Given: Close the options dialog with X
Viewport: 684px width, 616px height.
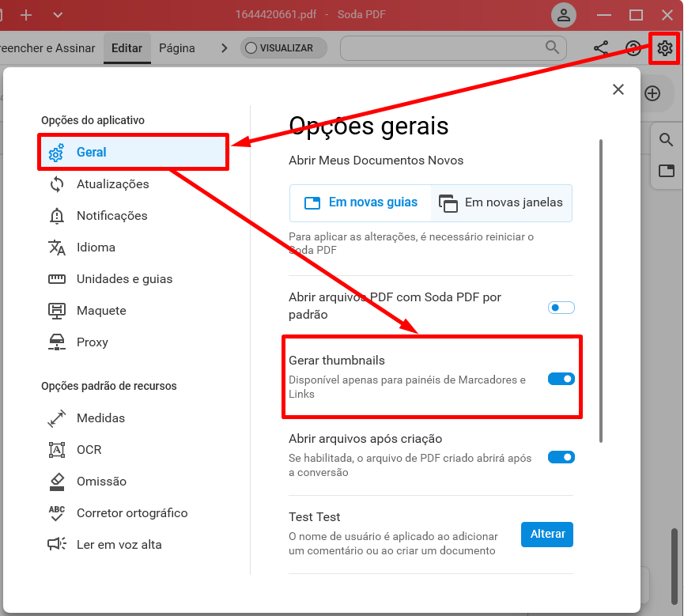Looking at the screenshot, I should pos(618,89).
